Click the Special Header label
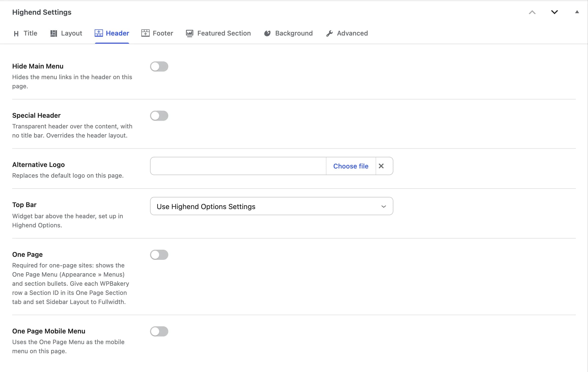Image resolution: width=588 pixels, height=372 pixels. (36, 115)
